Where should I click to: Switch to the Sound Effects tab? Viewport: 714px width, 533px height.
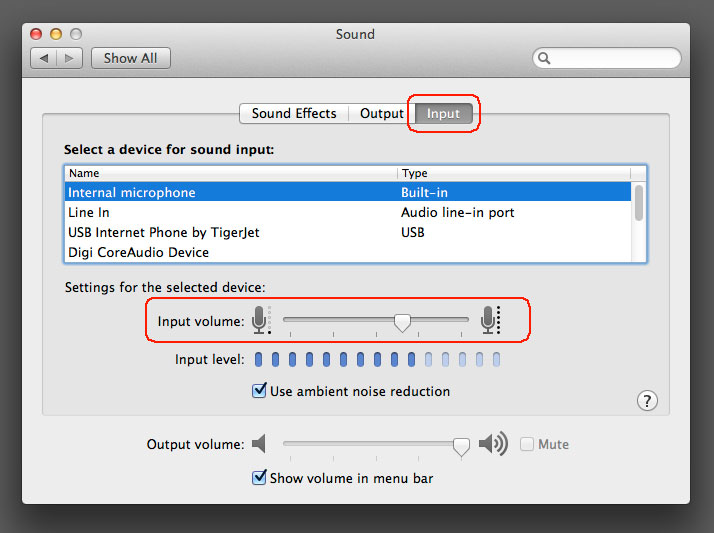pos(294,113)
